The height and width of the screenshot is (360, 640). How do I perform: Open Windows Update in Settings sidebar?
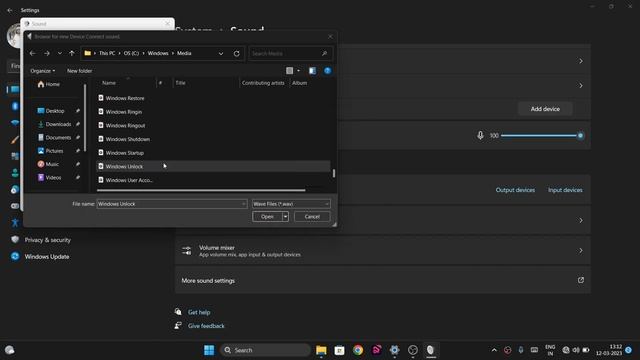tap(47, 257)
